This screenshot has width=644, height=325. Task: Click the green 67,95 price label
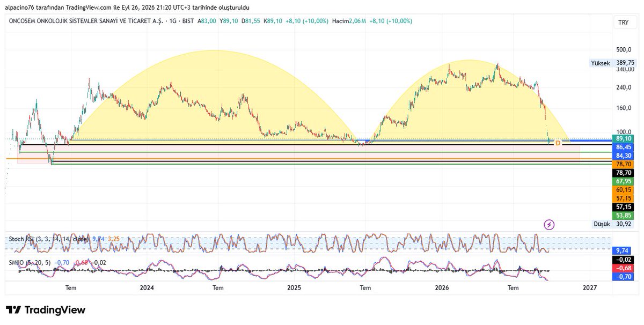[x=623, y=181]
